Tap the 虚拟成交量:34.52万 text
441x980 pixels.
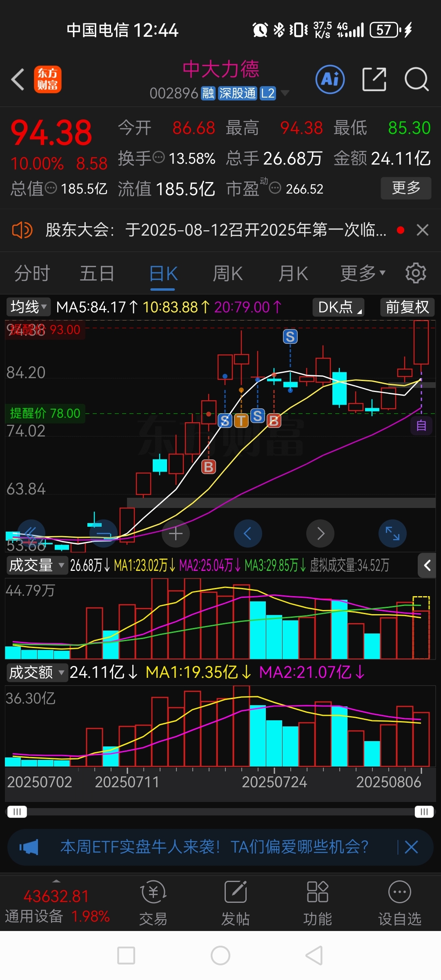tap(350, 565)
